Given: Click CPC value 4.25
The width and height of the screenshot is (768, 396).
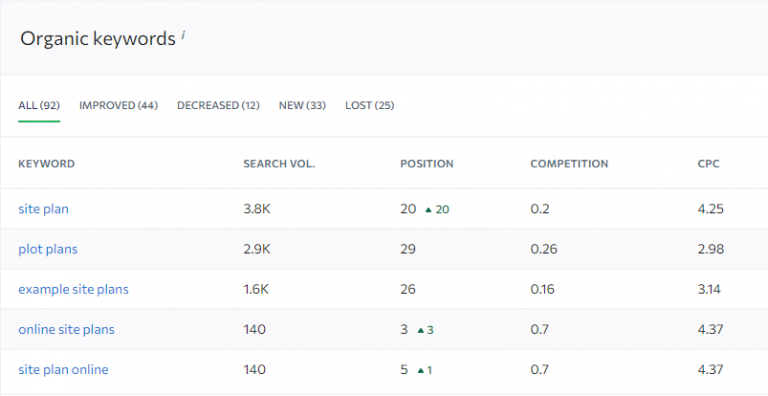Looking at the screenshot, I should [711, 209].
